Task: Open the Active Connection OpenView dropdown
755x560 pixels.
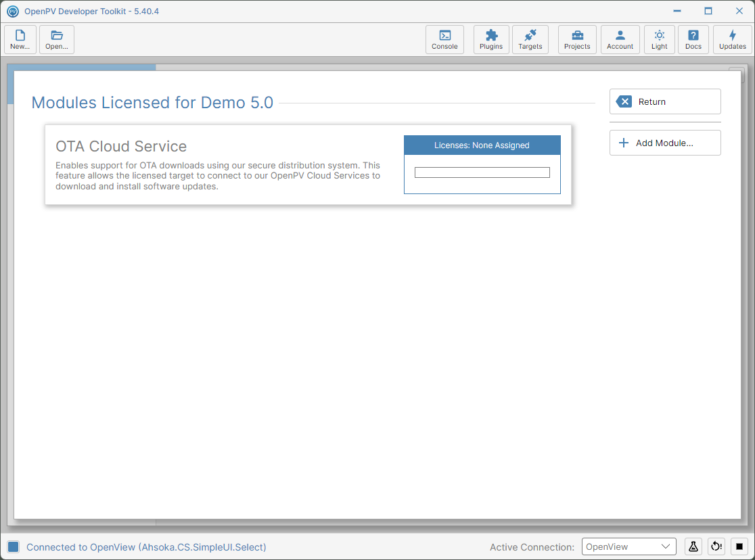Action: [629, 546]
